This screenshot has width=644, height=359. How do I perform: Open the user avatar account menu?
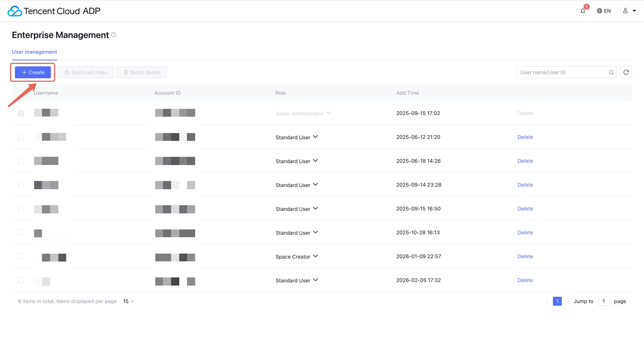pos(628,11)
